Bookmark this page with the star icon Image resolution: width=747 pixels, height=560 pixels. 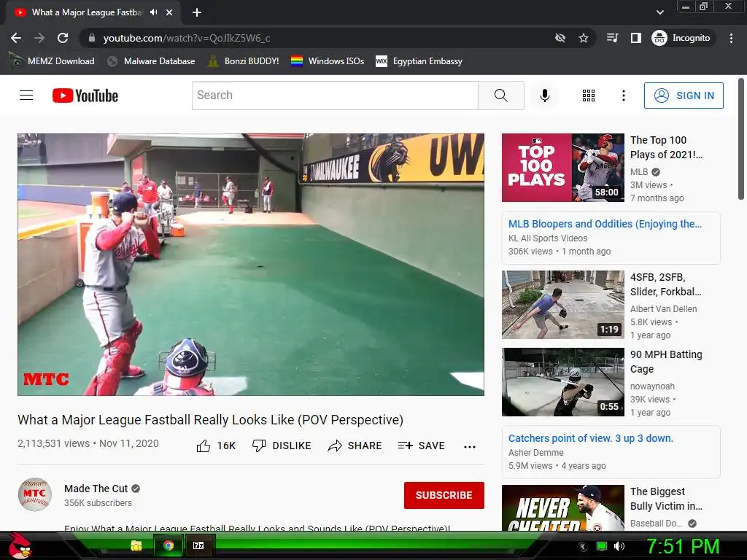point(584,38)
